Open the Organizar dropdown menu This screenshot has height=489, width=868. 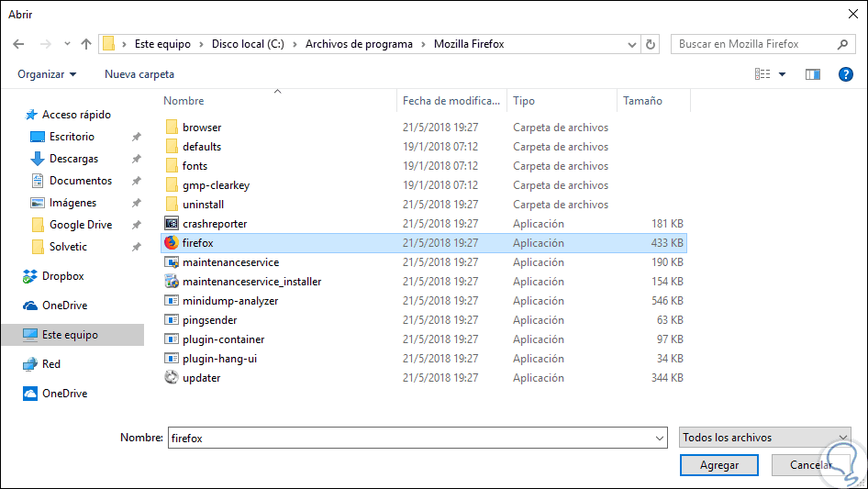pyautogui.click(x=47, y=74)
